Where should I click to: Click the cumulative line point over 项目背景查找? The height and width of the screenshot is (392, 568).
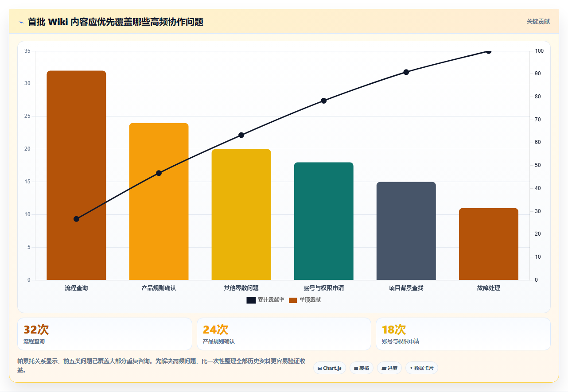point(406,72)
